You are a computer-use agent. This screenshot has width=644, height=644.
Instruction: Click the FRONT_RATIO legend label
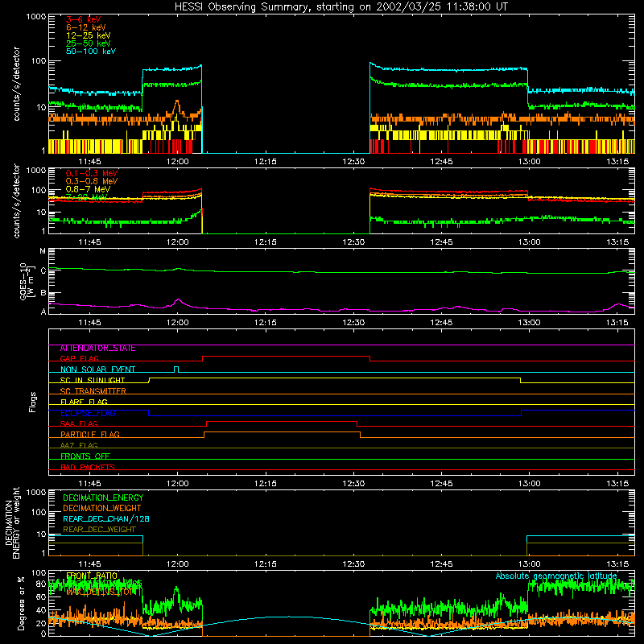click(x=92, y=576)
